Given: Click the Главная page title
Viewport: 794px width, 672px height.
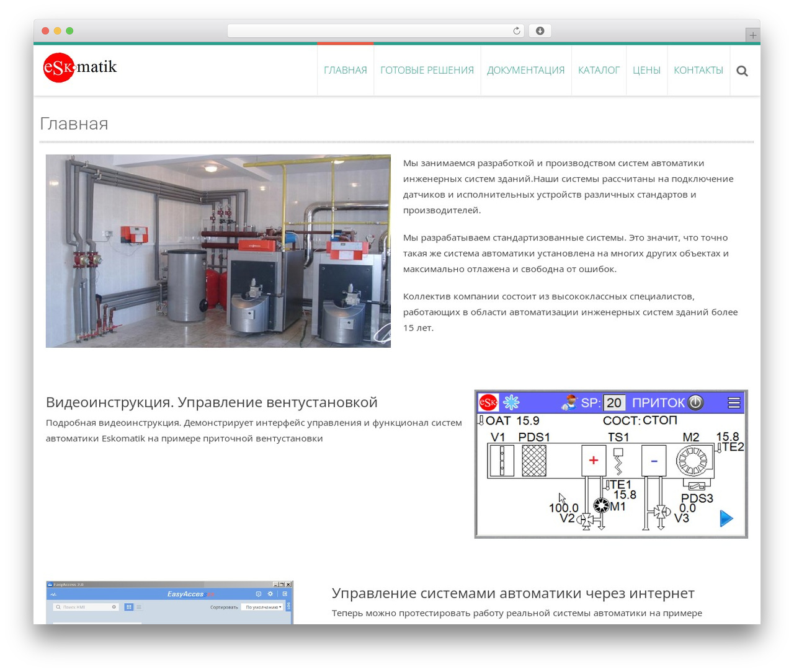Looking at the screenshot, I should pos(74,123).
